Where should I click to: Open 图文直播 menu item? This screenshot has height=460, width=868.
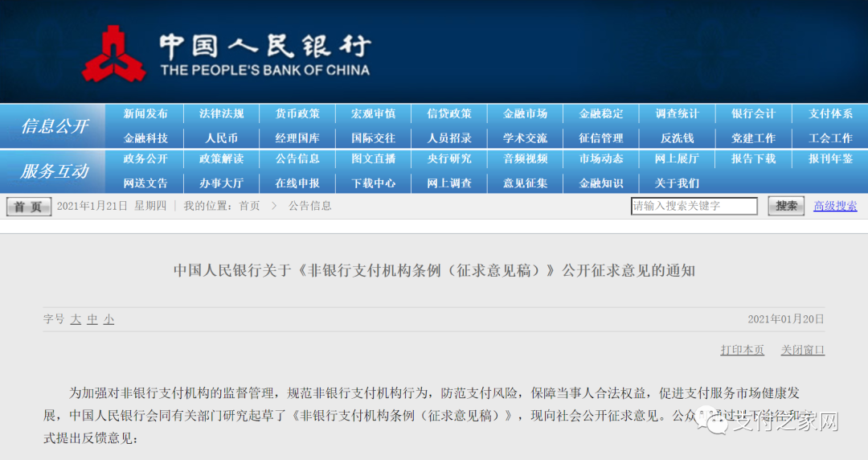point(374,158)
